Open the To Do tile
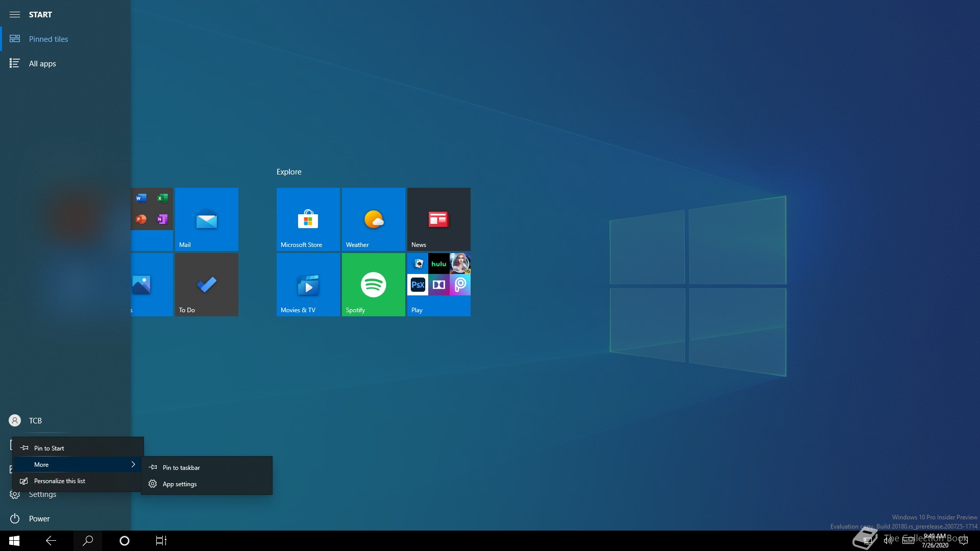 (x=207, y=285)
